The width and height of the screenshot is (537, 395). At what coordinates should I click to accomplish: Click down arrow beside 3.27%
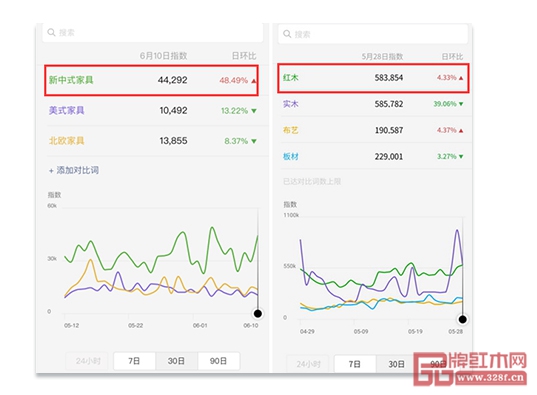461,157
